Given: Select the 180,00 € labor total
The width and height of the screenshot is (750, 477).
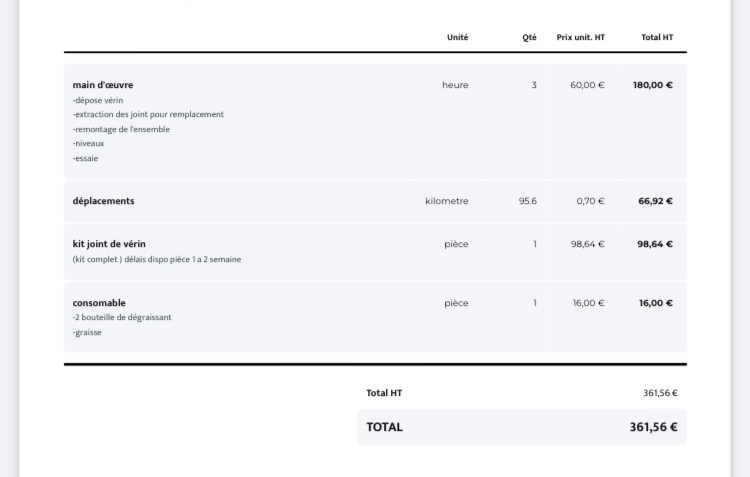Looking at the screenshot, I should click(x=653, y=85).
